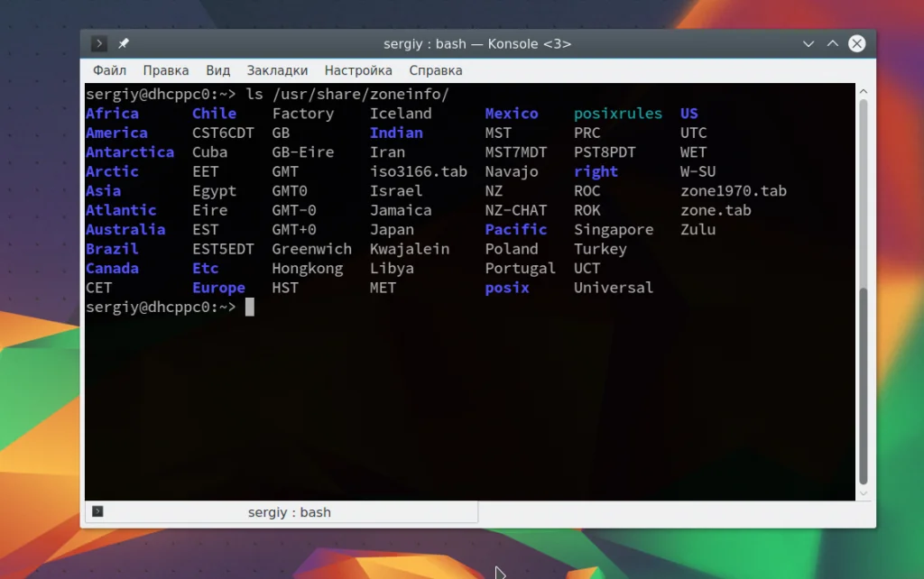Click the terminal icon in the tab bar

click(97, 511)
